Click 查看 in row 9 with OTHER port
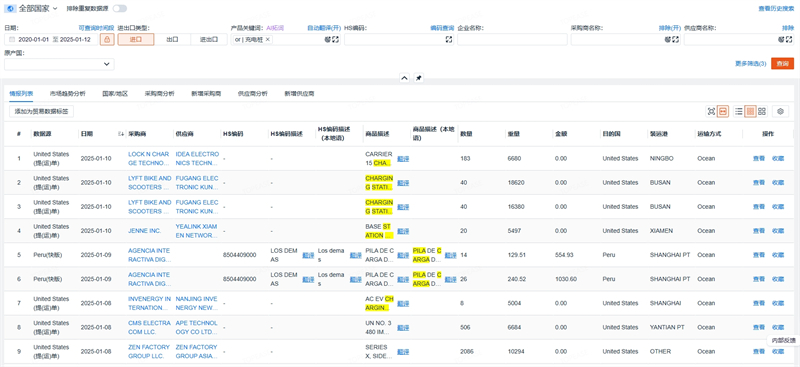This screenshot has height=367, width=800. (x=759, y=352)
